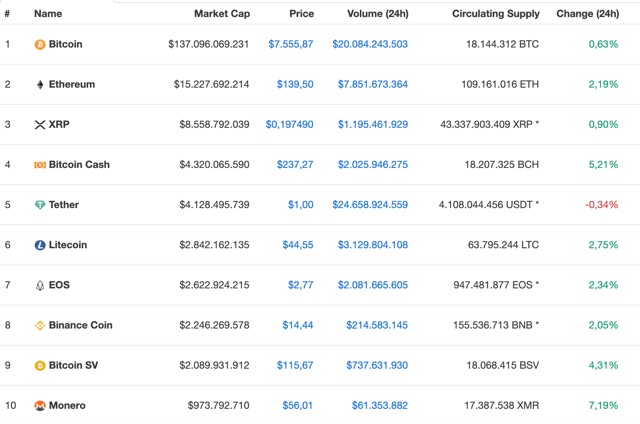Open the Ethereum name link
This screenshot has height=424, width=640.
click(x=72, y=84)
